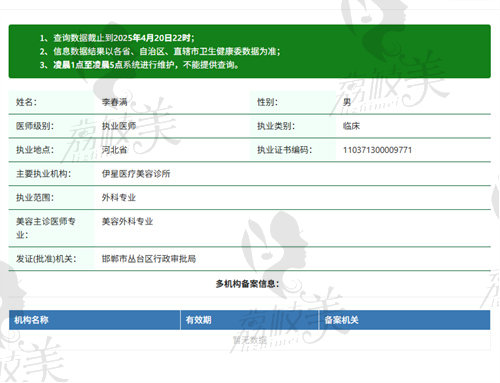Click the 执业地点 label
This screenshot has height=383, width=500.
tap(35, 150)
